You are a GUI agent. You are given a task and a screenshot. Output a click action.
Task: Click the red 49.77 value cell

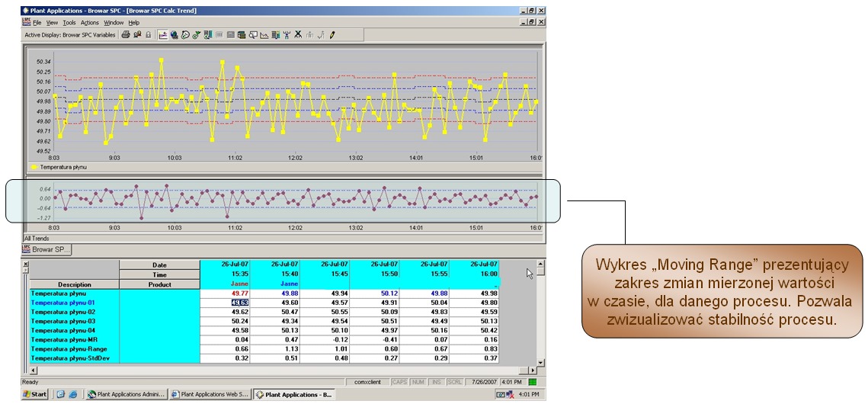[225, 293]
